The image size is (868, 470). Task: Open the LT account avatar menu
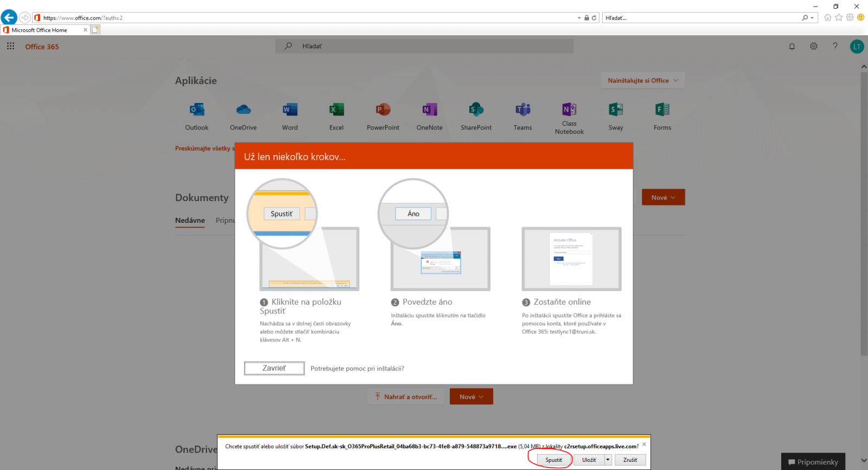tap(857, 46)
